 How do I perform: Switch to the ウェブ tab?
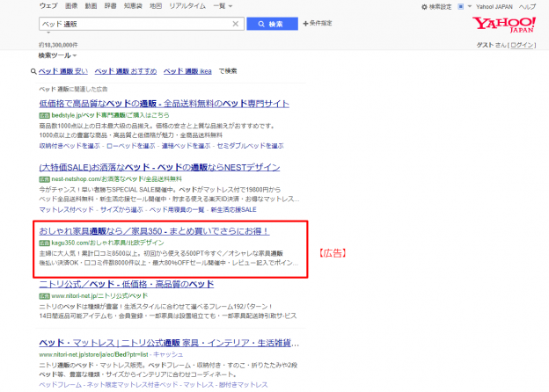48,6
